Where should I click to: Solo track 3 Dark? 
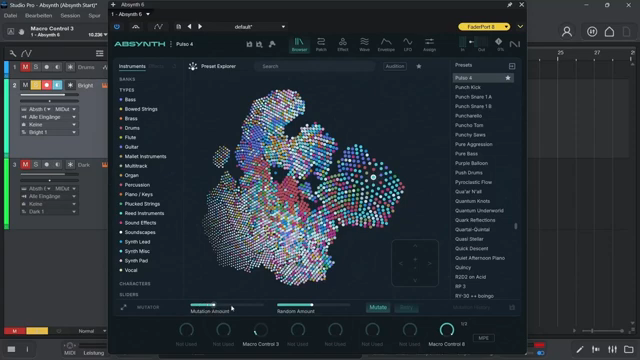[36, 164]
